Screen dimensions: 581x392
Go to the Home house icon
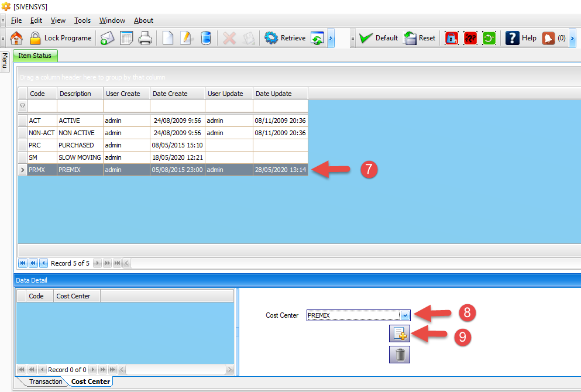[x=16, y=38]
